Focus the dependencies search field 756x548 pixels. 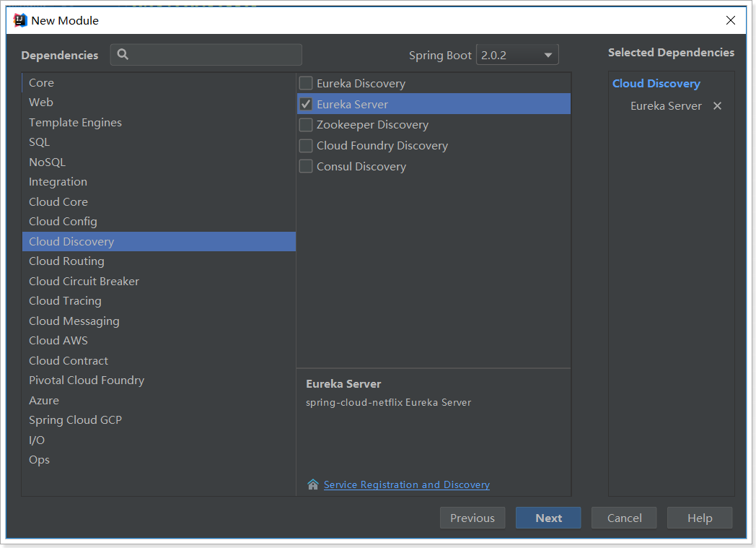(x=206, y=54)
